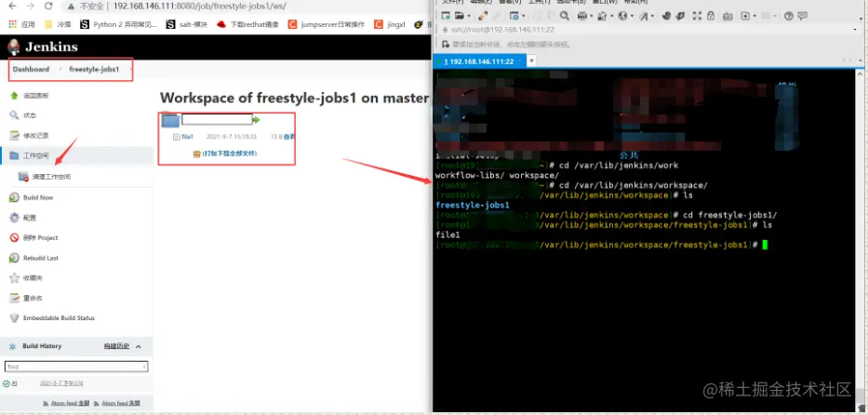Open Embeddable Build Status
Screen dimensions: 868x415
52,317
